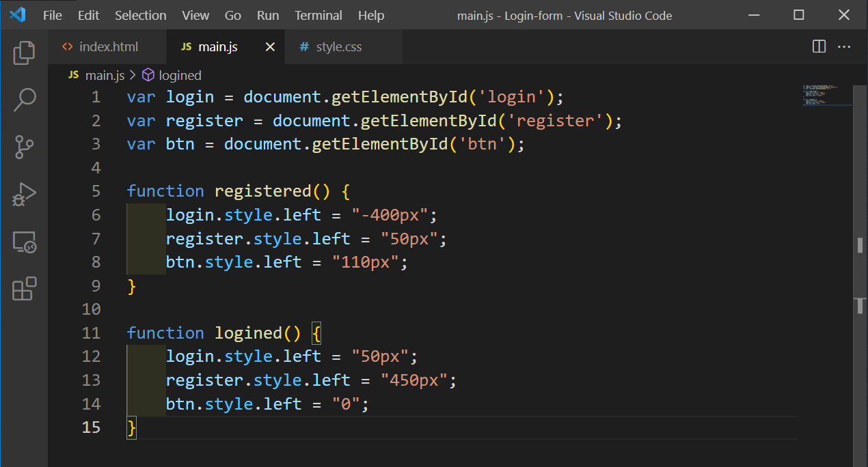Click line number 11 in the gutter
This screenshot has height=467, width=868.
point(91,332)
